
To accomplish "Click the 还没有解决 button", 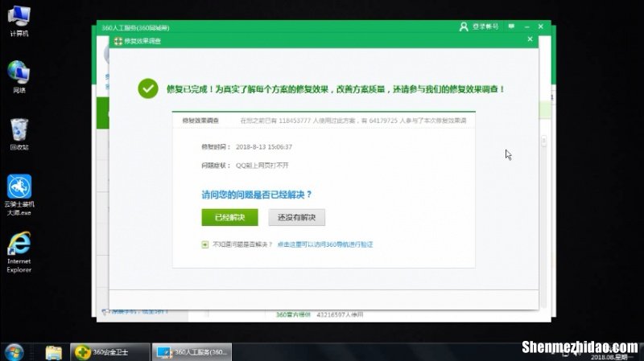I will tap(296, 217).
